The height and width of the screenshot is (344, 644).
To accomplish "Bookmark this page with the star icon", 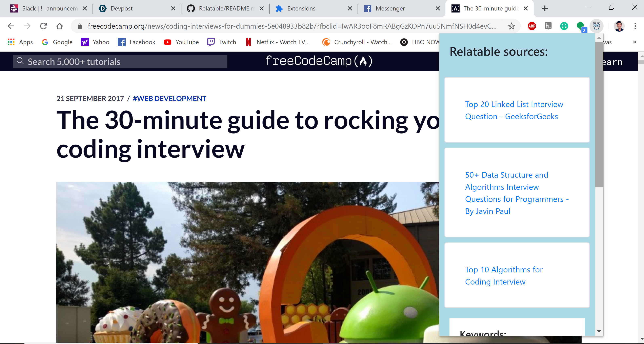I will (511, 26).
